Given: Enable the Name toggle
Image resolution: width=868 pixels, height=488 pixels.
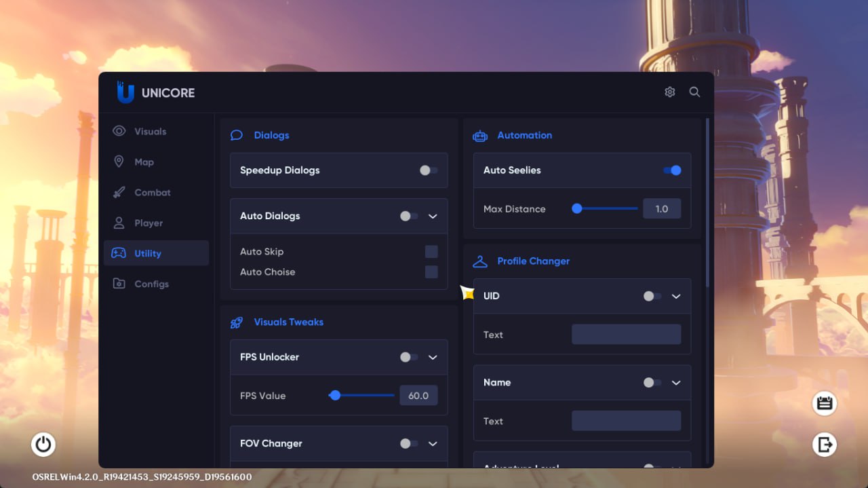Looking at the screenshot, I should click(652, 383).
